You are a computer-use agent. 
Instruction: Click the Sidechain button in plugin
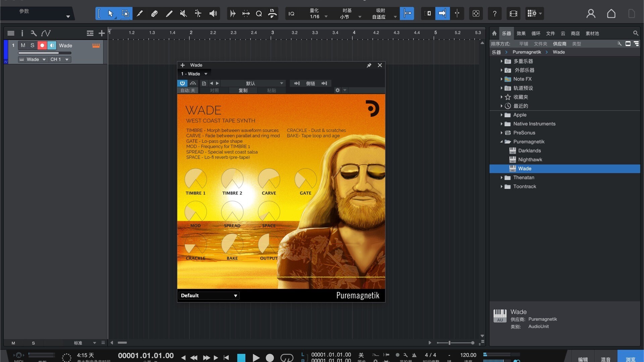point(310,83)
